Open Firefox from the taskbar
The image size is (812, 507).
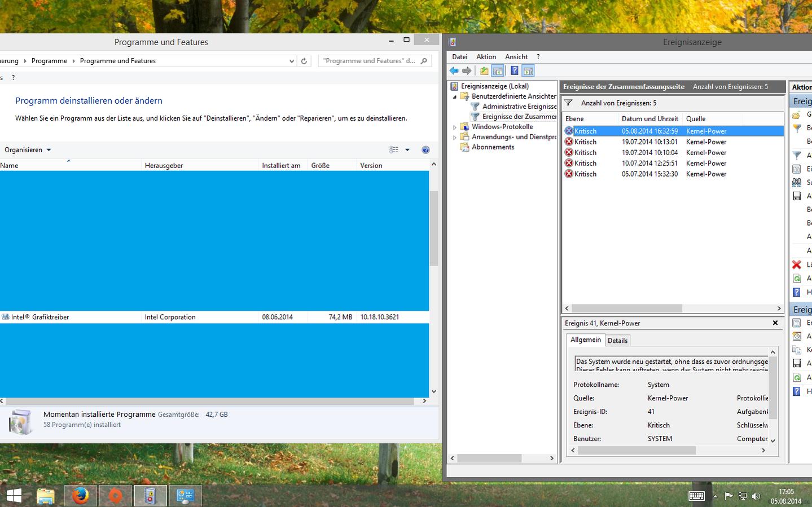(81, 496)
